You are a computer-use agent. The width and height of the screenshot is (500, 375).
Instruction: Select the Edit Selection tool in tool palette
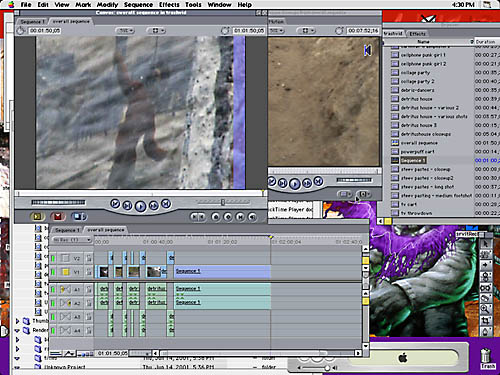(x=485, y=255)
